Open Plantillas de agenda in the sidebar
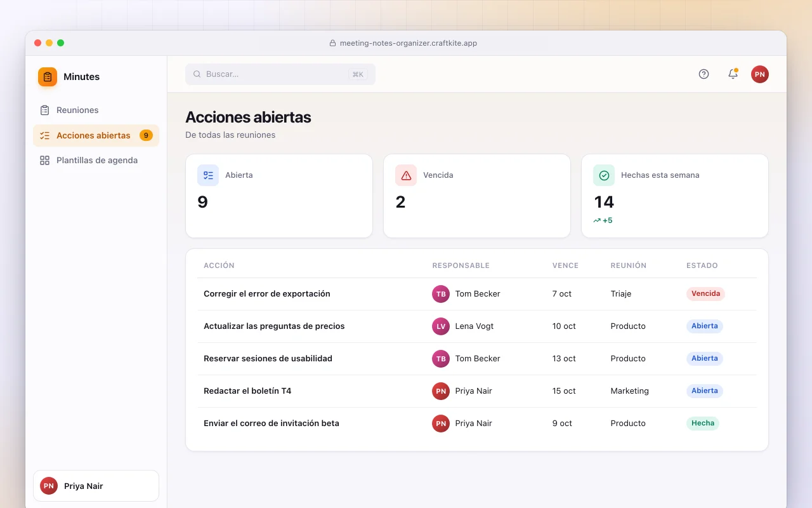This screenshot has height=508, width=812. [x=96, y=161]
